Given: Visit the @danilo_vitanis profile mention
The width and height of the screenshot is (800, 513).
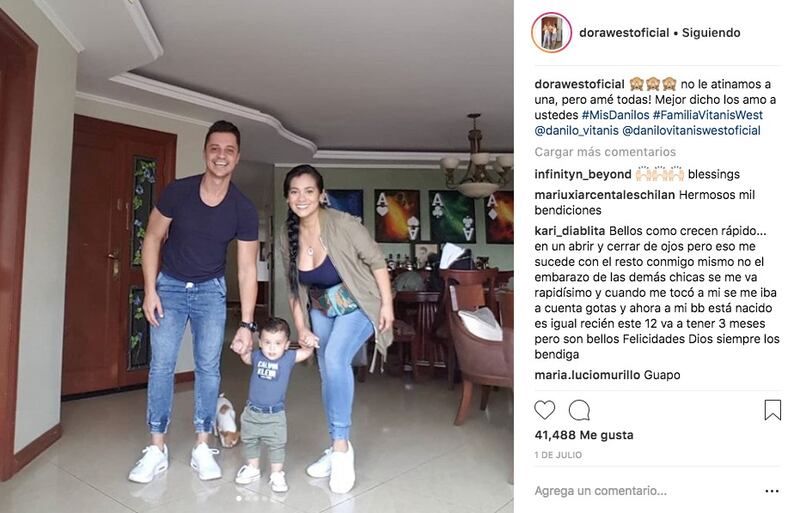Looking at the screenshot, I should 576,130.
